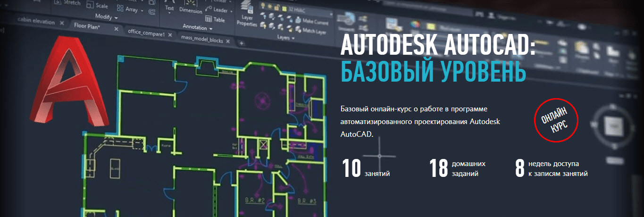The height and width of the screenshot is (217, 644).
Task: Click the Array tool icon
Action: pos(120,8)
